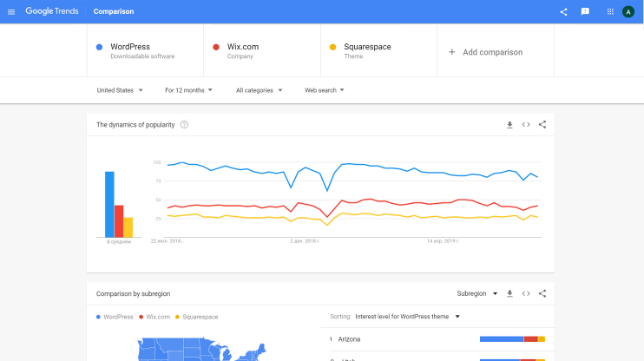Open the All categories dropdown
This screenshot has height=361, width=644.
[260, 90]
